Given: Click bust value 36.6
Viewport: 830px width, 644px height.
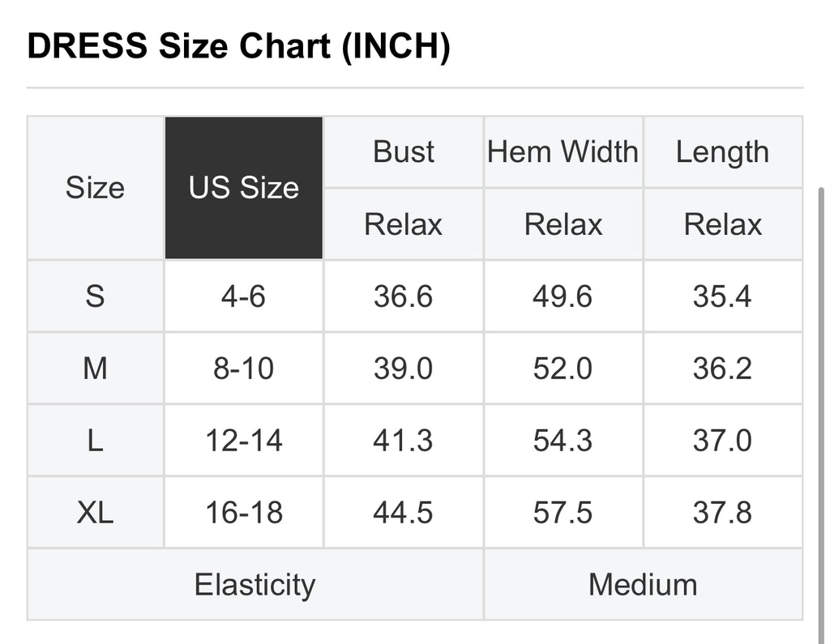Looking at the screenshot, I should point(404,296).
